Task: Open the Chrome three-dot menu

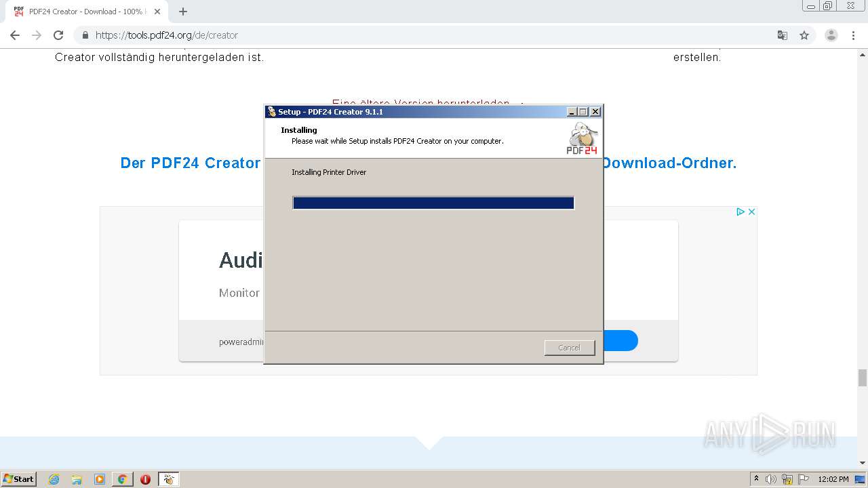Action: coord(853,35)
